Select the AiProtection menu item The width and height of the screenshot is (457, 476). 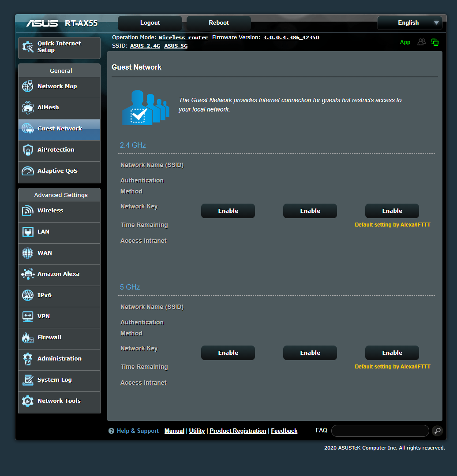(x=59, y=151)
